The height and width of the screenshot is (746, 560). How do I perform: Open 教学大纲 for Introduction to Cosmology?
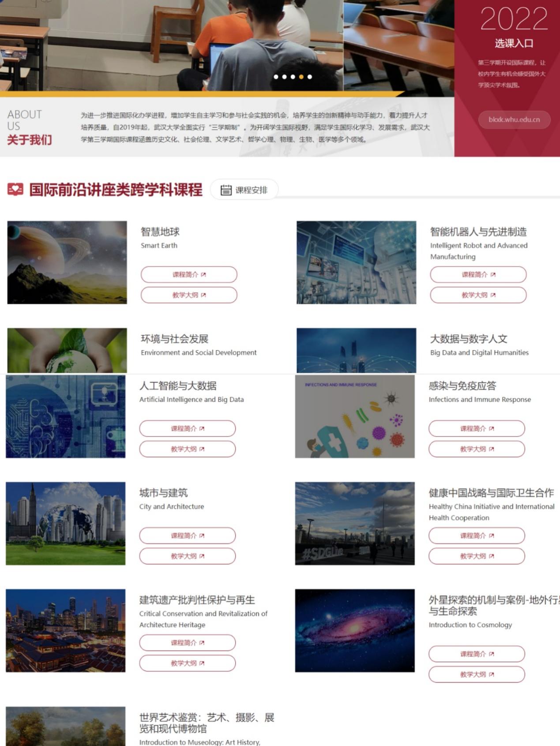(477, 675)
